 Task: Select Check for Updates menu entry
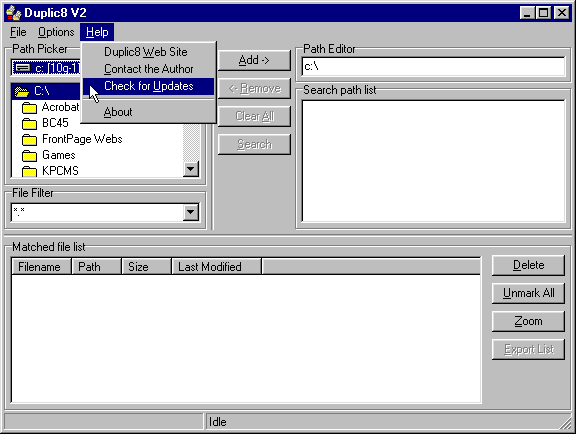tap(148, 86)
